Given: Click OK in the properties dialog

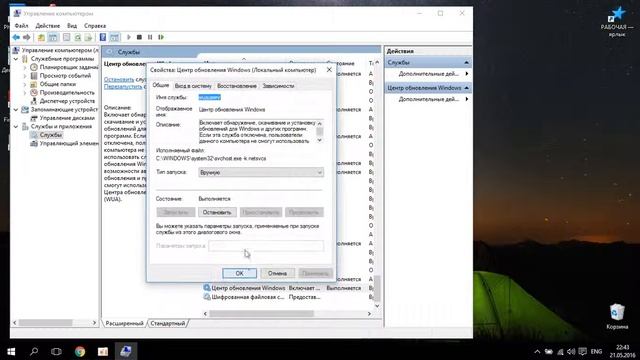Looking at the screenshot, I should pos(240,273).
